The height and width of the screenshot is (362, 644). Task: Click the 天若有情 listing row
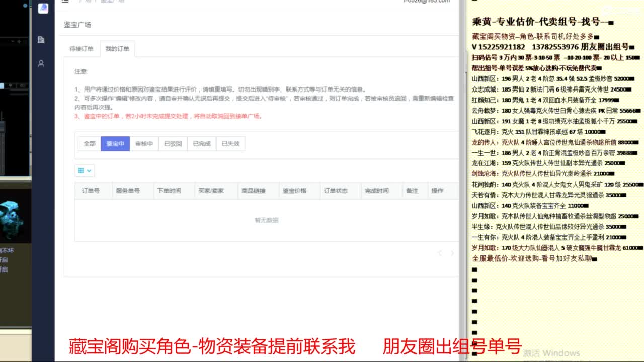pyautogui.click(x=549, y=195)
